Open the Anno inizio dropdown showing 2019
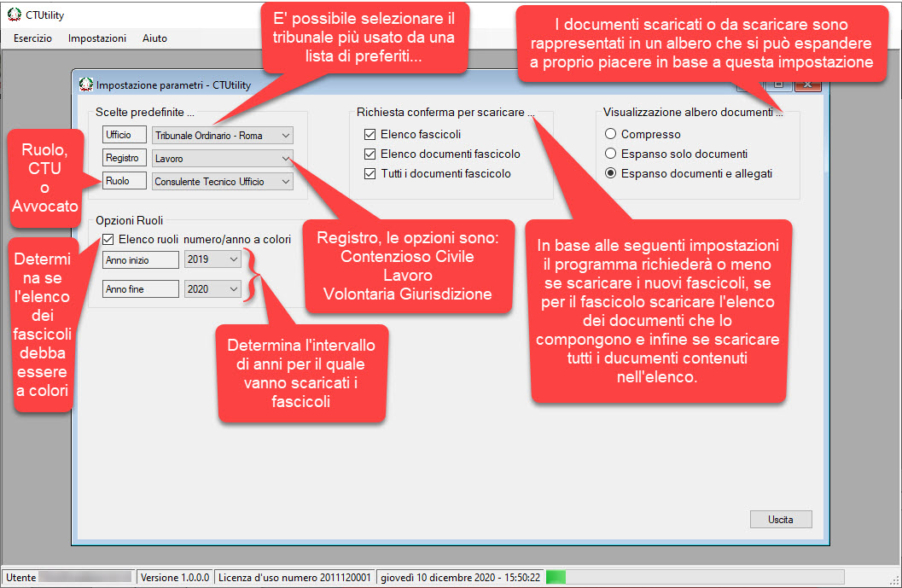The height and width of the screenshot is (588, 902). 212,259
